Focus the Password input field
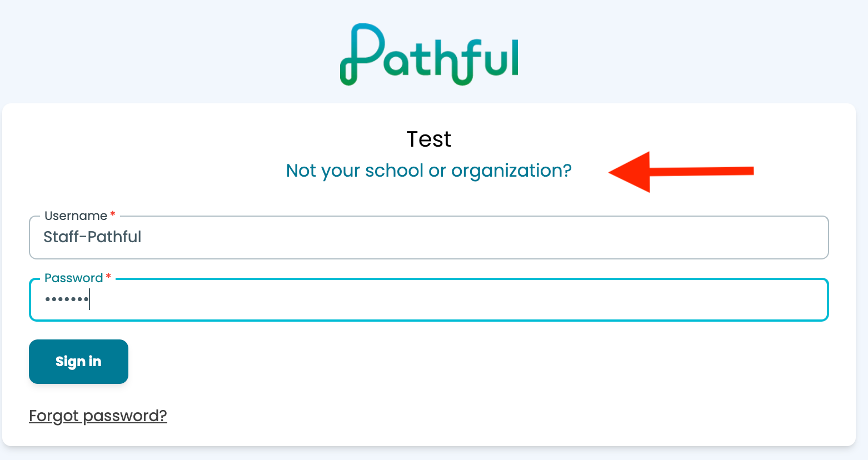The height and width of the screenshot is (460, 868). pyautogui.click(x=428, y=299)
